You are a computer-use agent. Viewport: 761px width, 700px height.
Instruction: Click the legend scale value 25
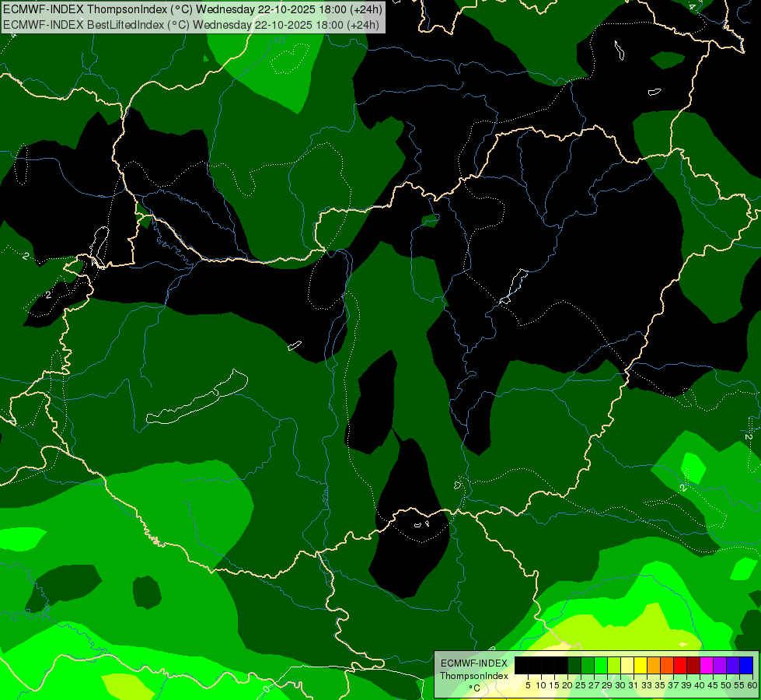click(x=581, y=685)
